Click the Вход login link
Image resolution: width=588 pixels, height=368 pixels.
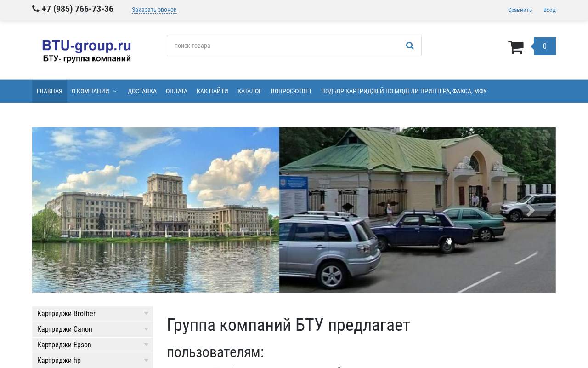549,10
